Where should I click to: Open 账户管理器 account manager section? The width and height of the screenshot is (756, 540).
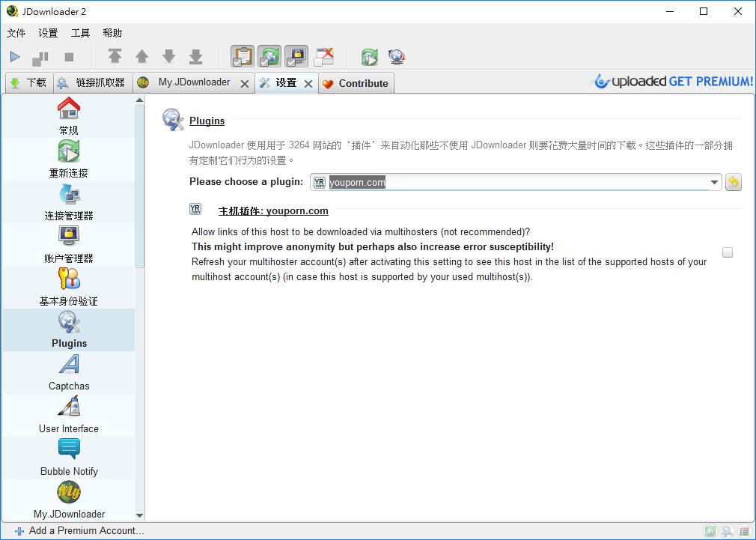pyautogui.click(x=68, y=245)
